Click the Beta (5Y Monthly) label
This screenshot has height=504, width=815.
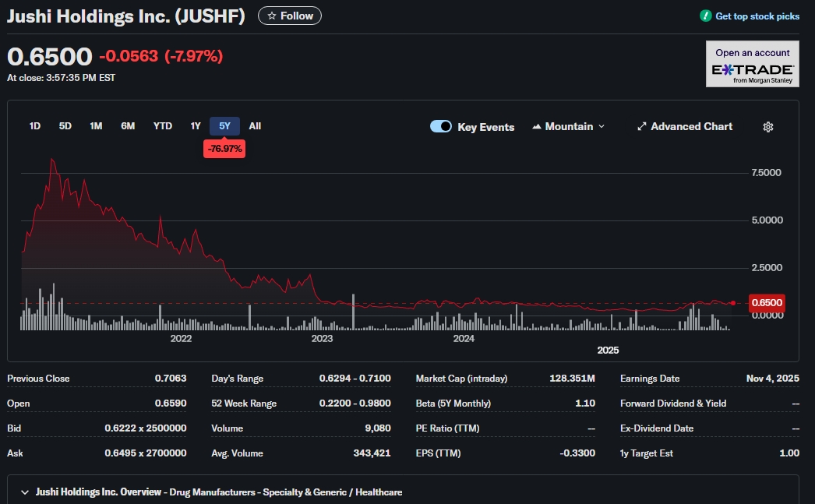(453, 404)
